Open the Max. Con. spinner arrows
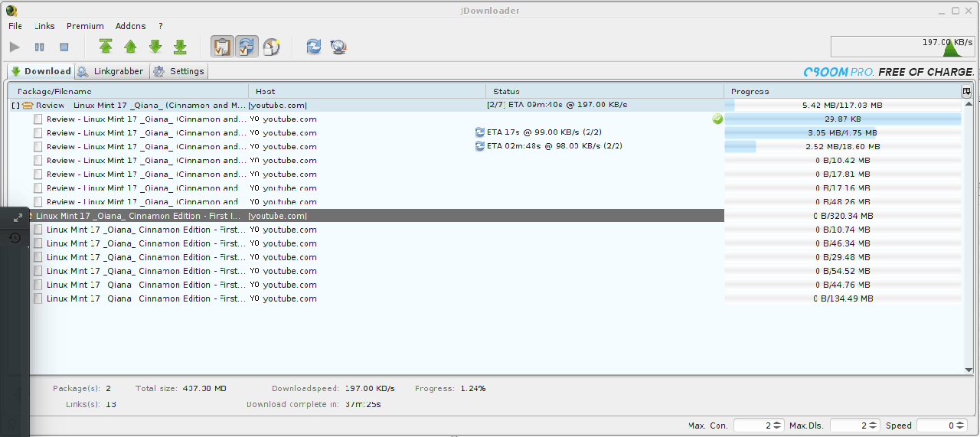 point(778,426)
